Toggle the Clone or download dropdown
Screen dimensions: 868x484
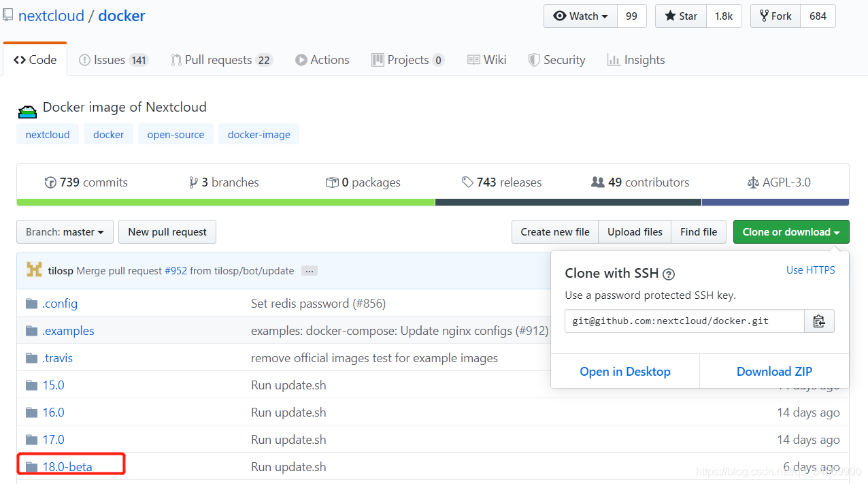(x=791, y=232)
